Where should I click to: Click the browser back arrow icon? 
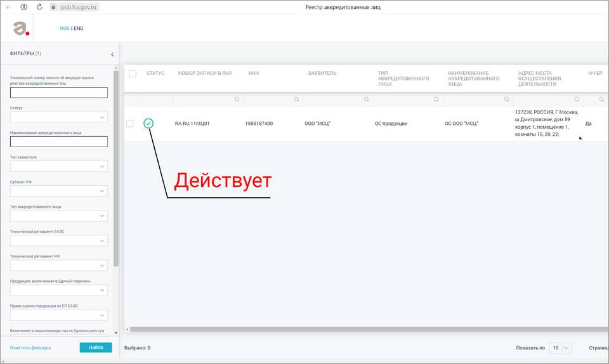point(8,7)
